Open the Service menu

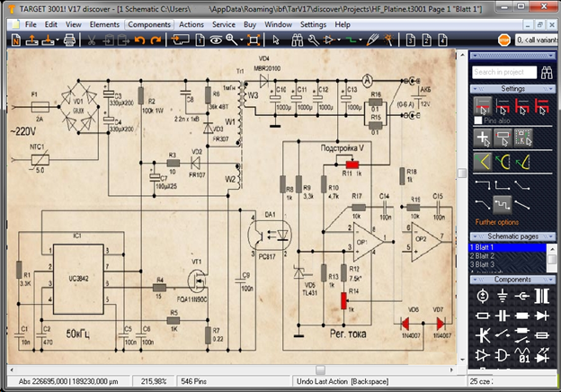click(224, 24)
